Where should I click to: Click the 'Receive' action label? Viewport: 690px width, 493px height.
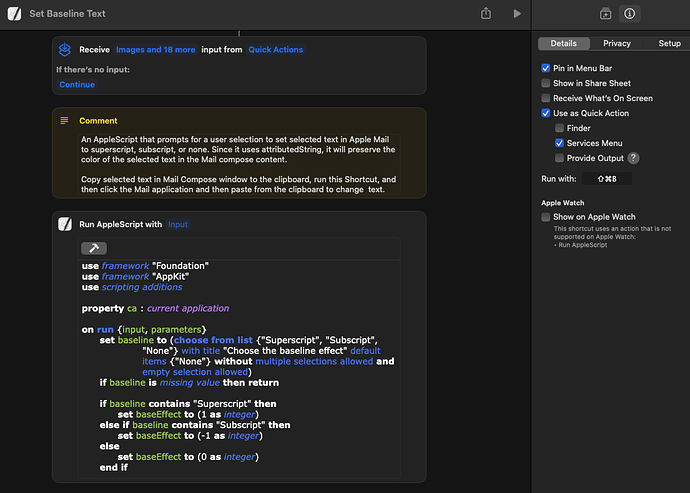tap(95, 50)
